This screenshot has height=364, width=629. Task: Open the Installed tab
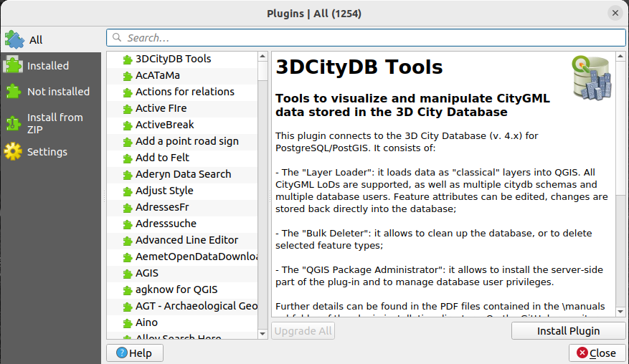48,66
